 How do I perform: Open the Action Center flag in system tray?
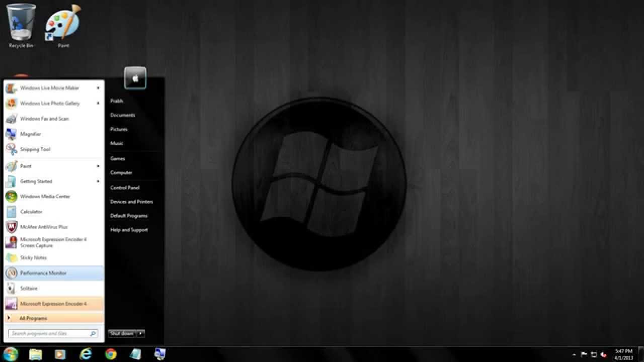584,354
